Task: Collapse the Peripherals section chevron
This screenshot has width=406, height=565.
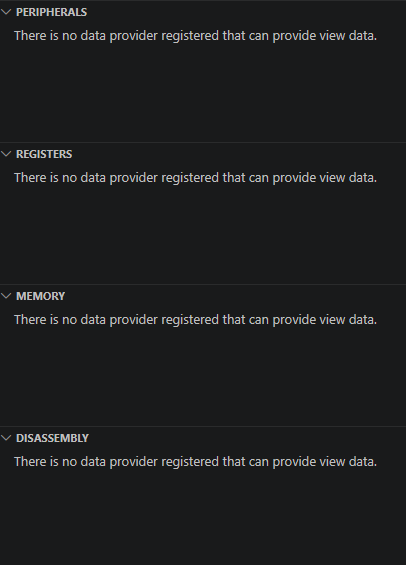Action: tap(6, 12)
